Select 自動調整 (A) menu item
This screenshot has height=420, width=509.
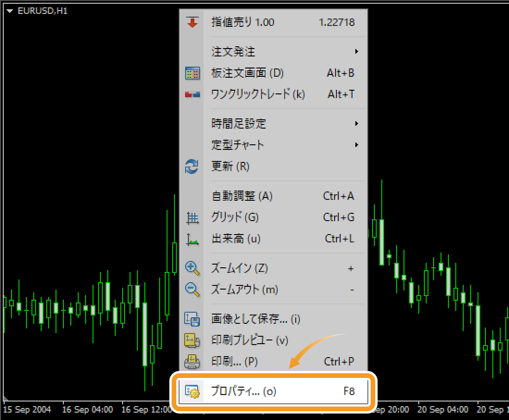273,196
